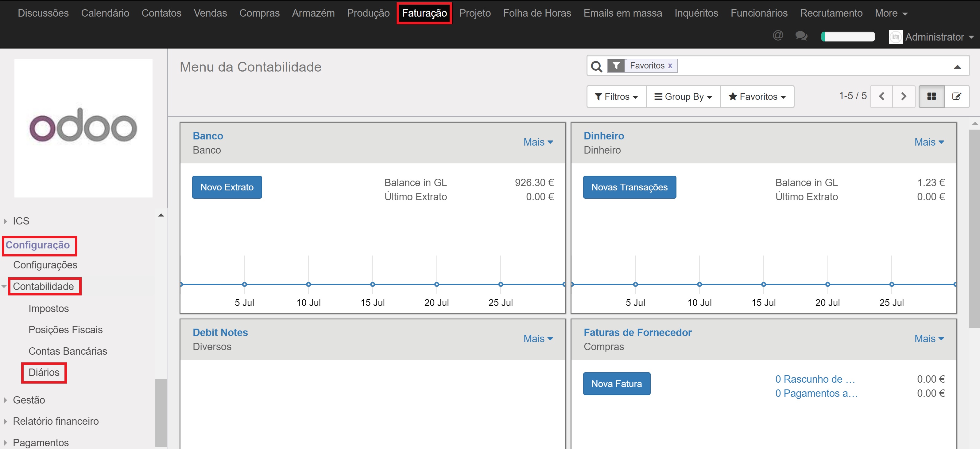This screenshot has height=449, width=980.
Task: Switch to form edit view icon
Action: 956,97
